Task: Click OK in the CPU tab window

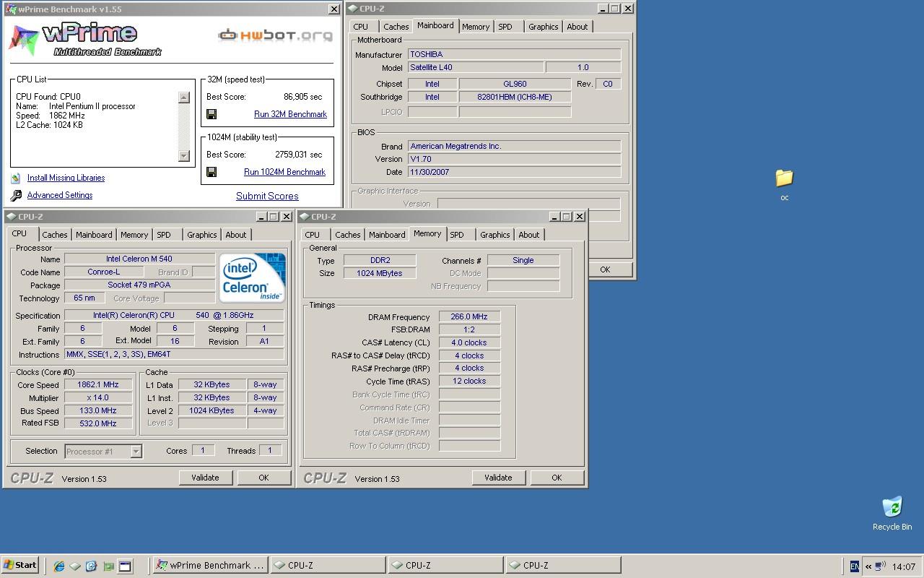Action: click(x=263, y=478)
